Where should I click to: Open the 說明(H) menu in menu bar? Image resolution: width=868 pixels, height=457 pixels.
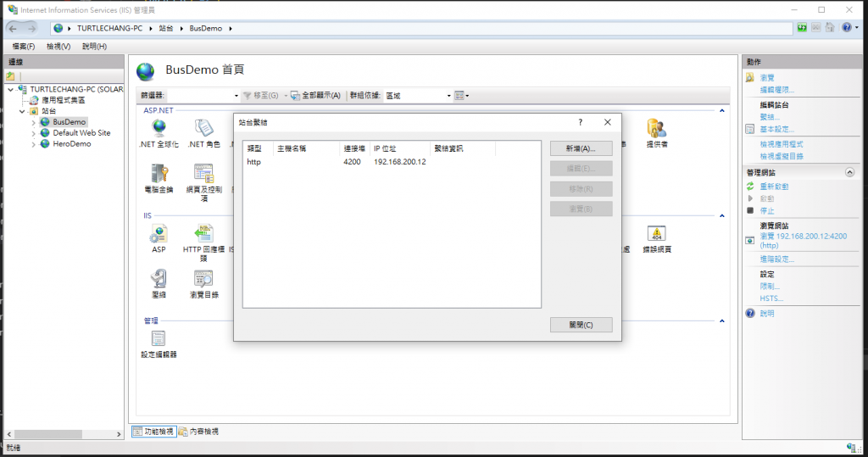pyautogui.click(x=94, y=47)
